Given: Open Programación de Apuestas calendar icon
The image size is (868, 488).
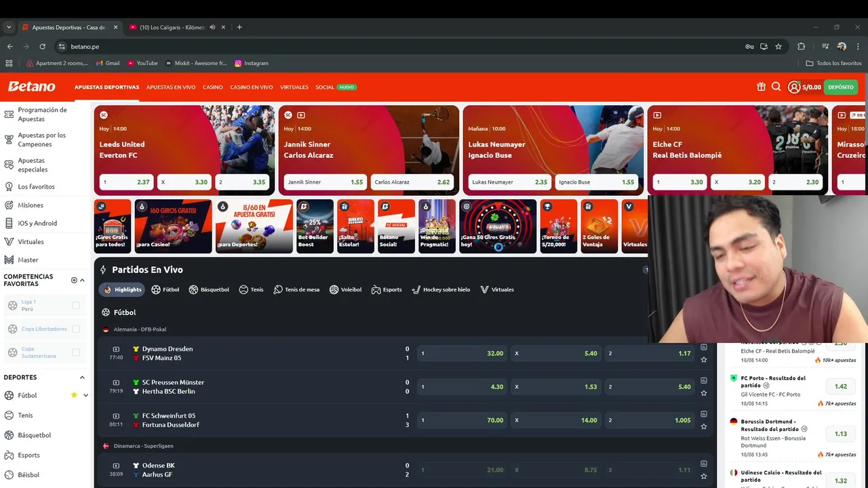Looking at the screenshot, I should point(9,114).
